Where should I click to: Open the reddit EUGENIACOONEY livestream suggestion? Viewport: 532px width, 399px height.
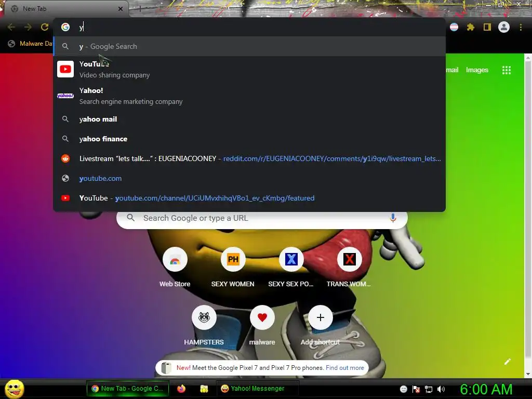tap(249, 158)
